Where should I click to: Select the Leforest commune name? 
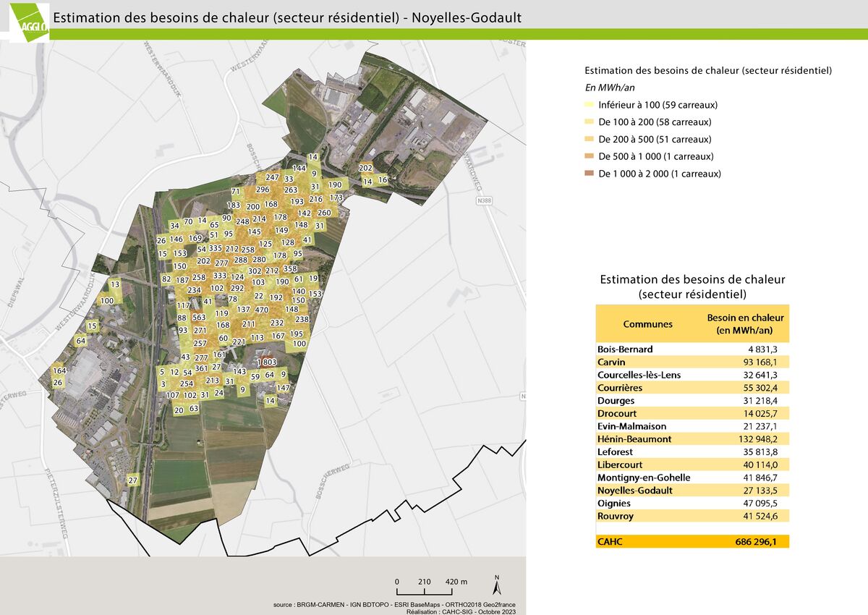(x=616, y=452)
